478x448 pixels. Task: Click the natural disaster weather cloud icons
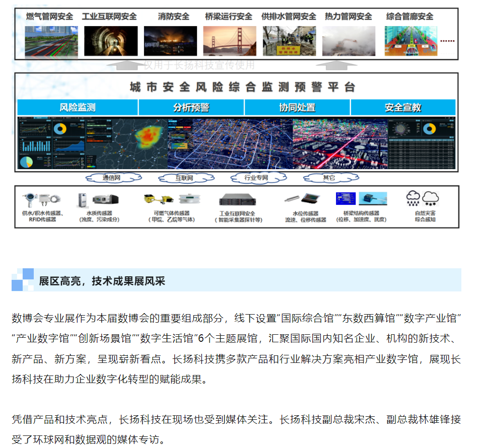[x=422, y=198]
